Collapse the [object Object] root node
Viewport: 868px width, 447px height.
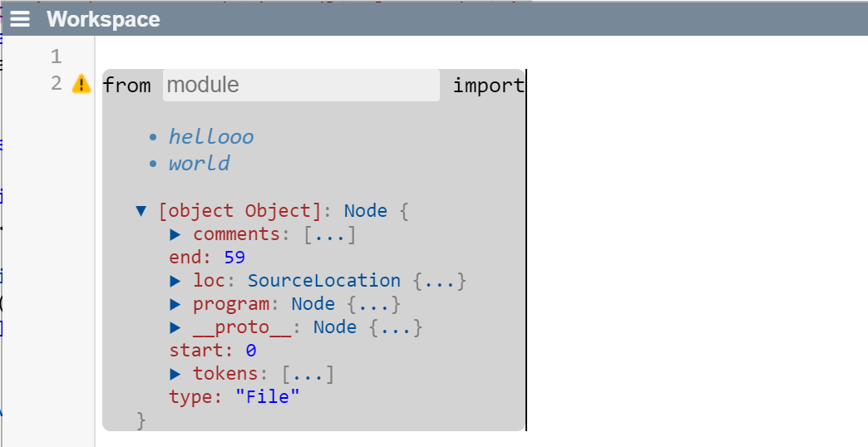tap(141, 211)
